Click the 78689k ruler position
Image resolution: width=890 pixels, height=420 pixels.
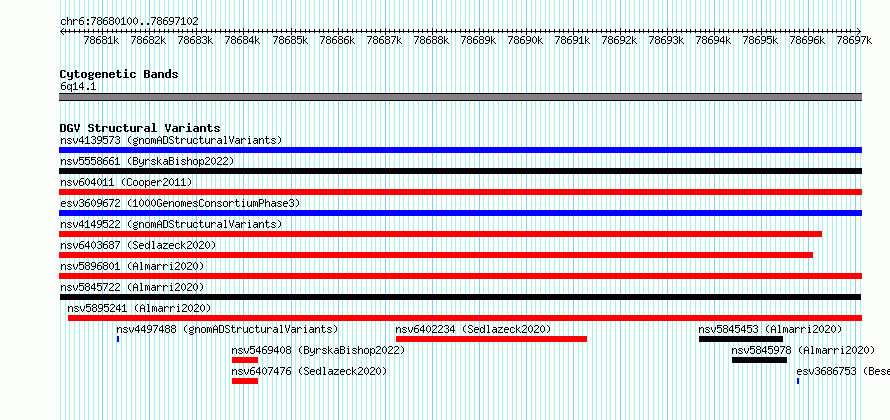click(478, 40)
